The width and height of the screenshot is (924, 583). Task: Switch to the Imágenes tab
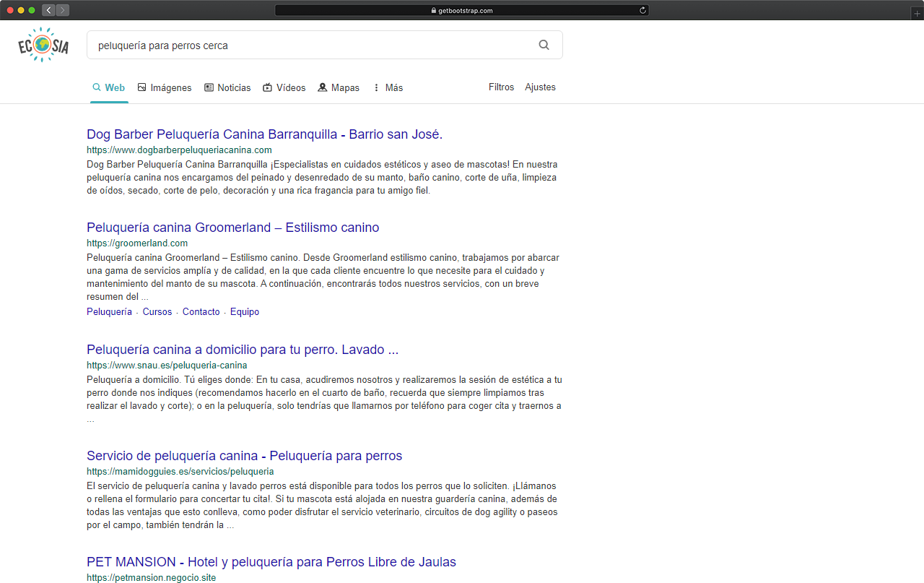pyautogui.click(x=165, y=87)
